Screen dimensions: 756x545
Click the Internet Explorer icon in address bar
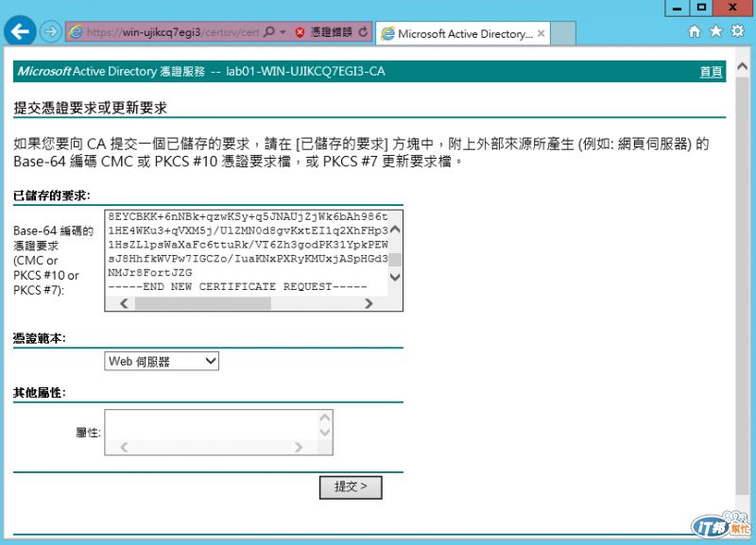pos(76,32)
